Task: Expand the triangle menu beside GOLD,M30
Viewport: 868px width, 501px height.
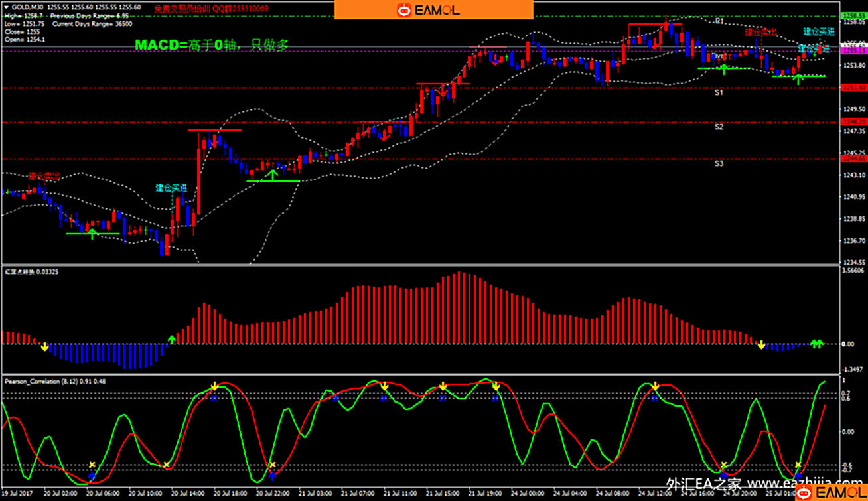Action: click(x=6, y=7)
